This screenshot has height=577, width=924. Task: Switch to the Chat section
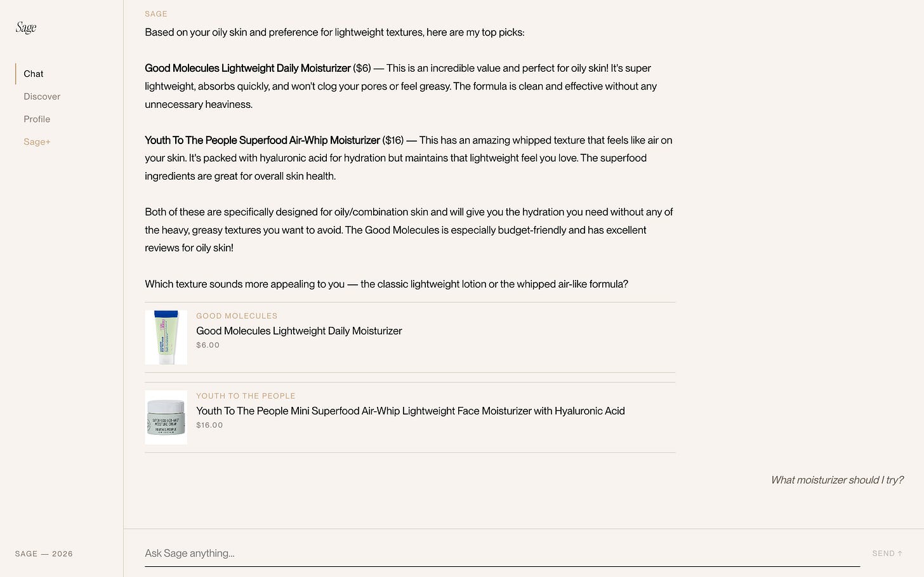click(x=33, y=74)
